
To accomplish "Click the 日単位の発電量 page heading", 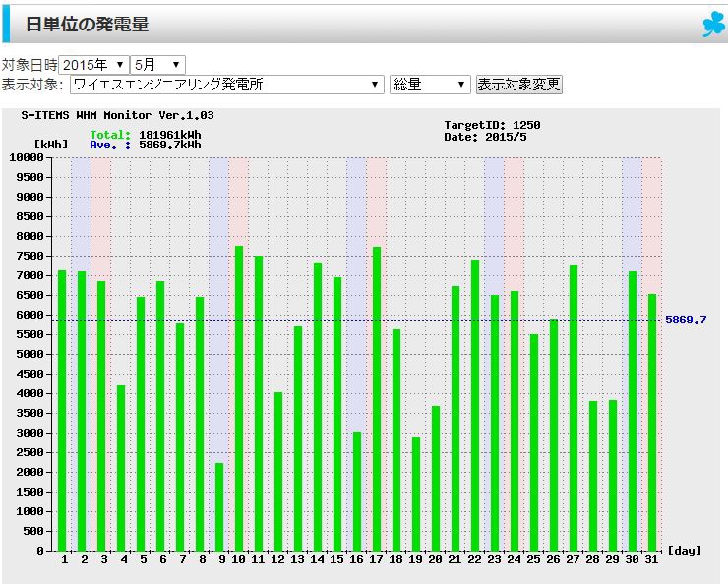I will tap(87, 25).
